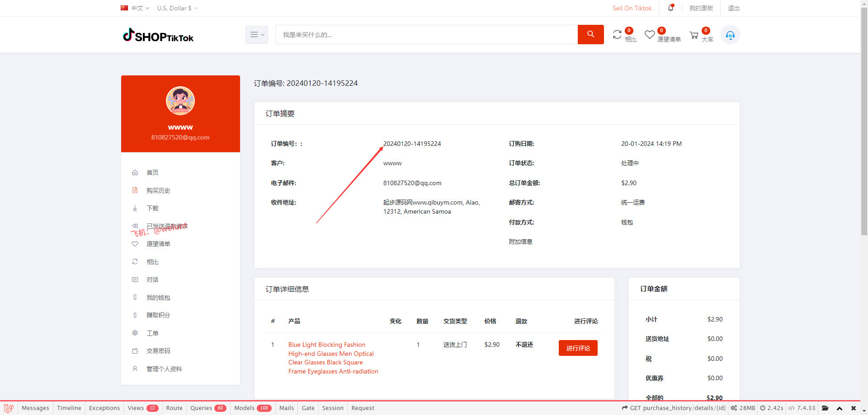Click the order number 20240120-14195224 value

point(412,144)
